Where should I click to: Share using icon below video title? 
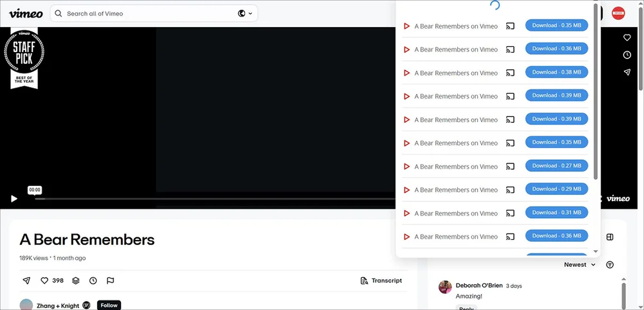coord(26,280)
